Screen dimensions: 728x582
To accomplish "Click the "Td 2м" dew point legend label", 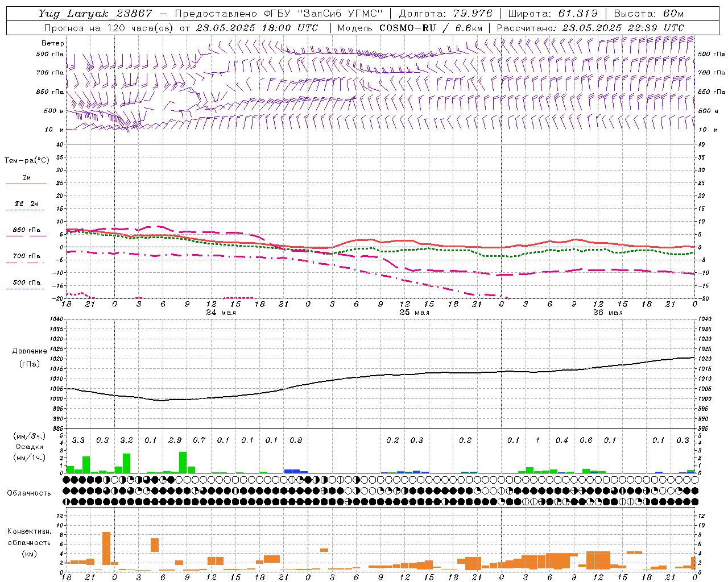I will coord(26,203).
